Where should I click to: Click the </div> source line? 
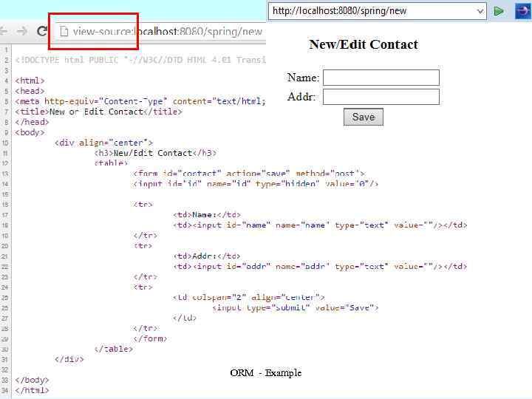pos(69,359)
